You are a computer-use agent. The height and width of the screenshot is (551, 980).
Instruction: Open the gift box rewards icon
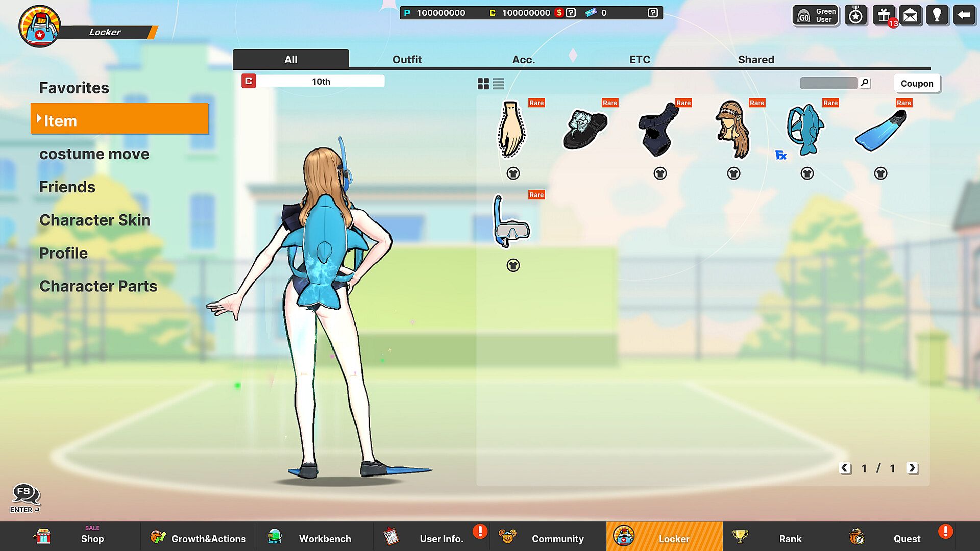[x=884, y=15]
